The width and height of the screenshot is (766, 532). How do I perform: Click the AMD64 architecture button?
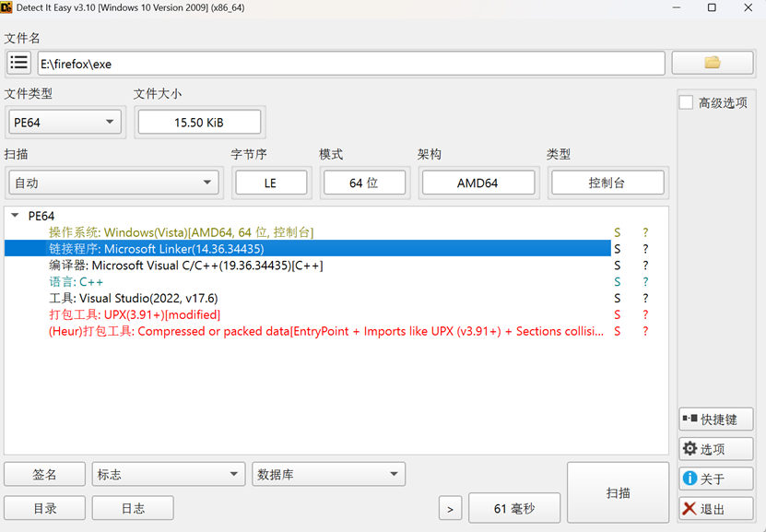tap(477, 183)
